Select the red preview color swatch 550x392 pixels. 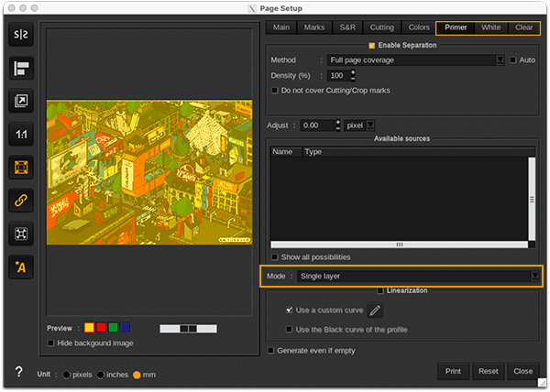(101, 327)
